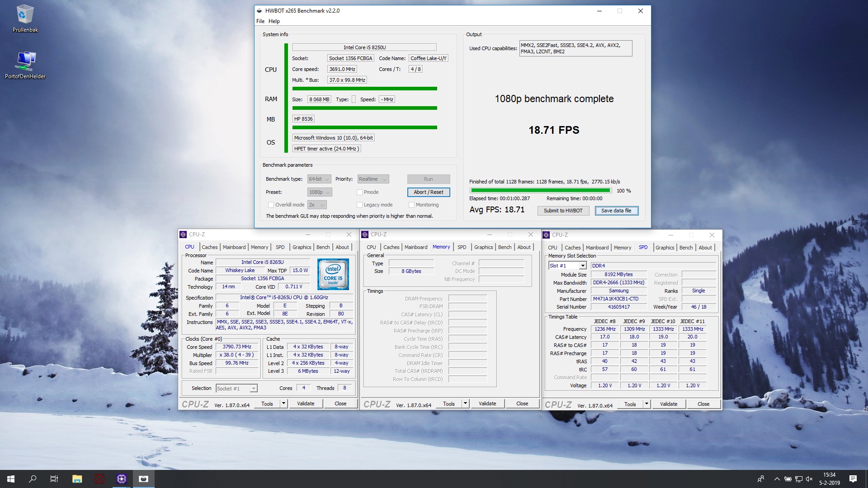This screenshot has width=868, height=488.
Task: Click the Intel Core i5 logo image
Action: 333,274
